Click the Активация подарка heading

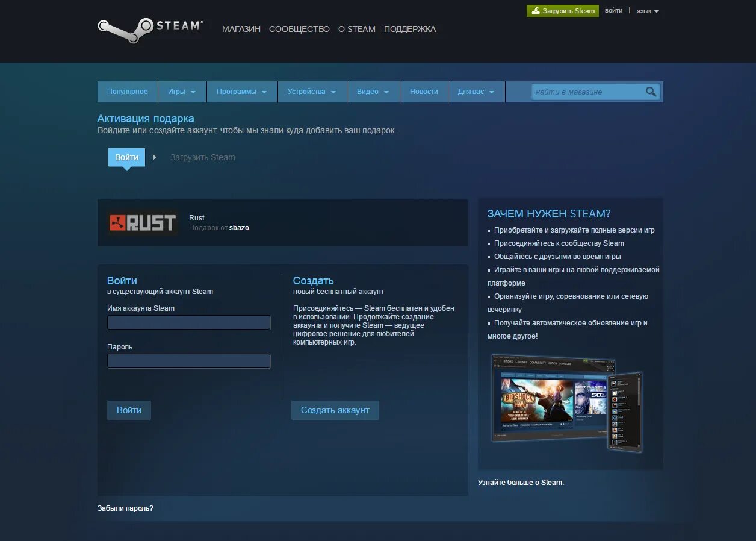click(146, 119)
